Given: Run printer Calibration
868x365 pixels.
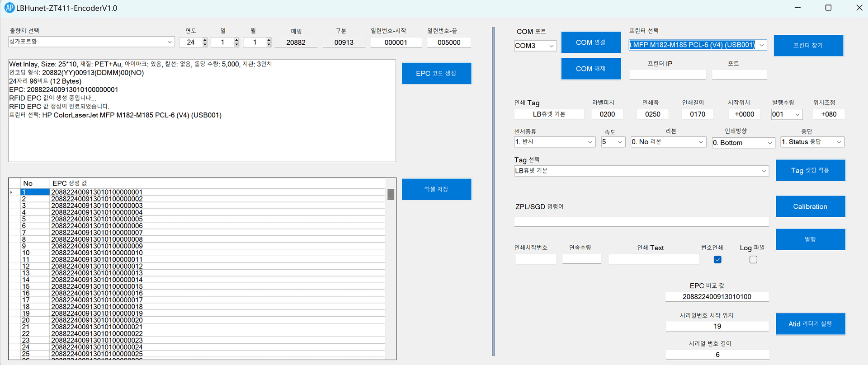Looking at the screenshot, I should [810, 206].
